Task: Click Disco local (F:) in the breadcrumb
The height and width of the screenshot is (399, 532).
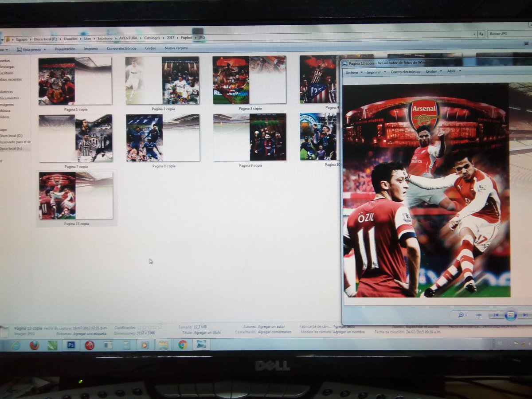Action: coord(47,39)
